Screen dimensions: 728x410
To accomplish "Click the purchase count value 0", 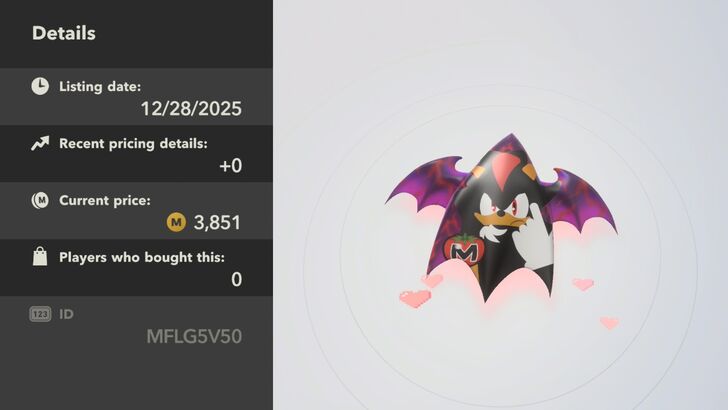I will (236, 280).
